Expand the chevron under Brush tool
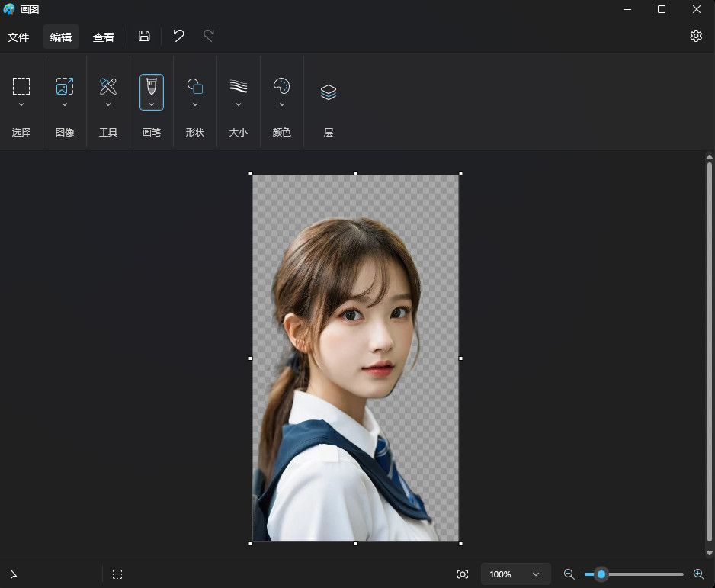Image resolution: width=715 pixels, height=588 pixels. pyautogui.click(x=152, y=105)
